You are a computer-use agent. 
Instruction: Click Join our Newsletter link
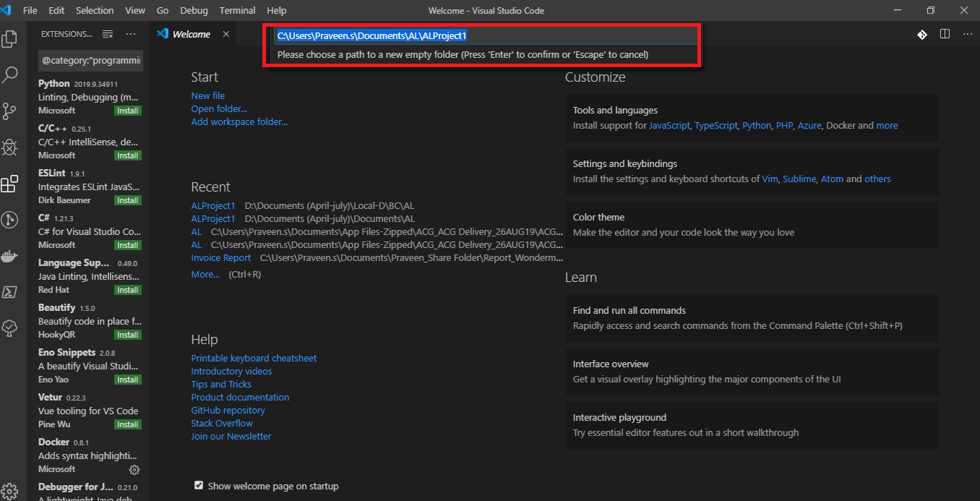(x=231, y=436)
